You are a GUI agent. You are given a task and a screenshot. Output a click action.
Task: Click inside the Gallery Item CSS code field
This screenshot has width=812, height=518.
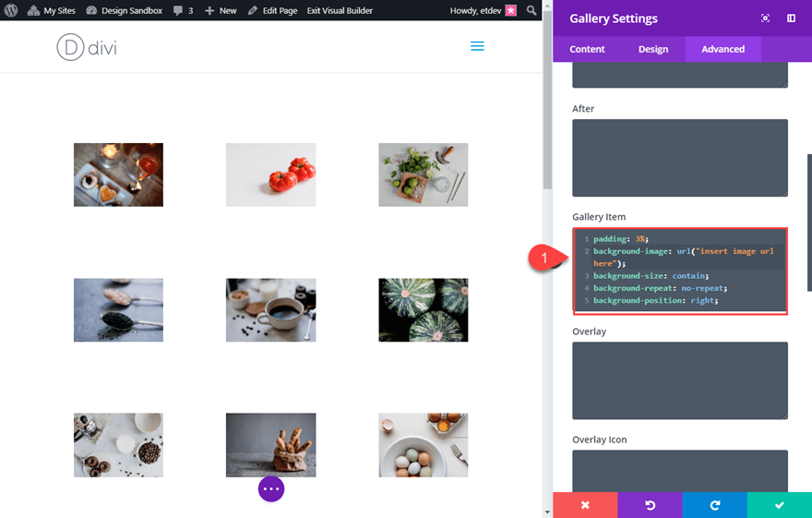[680, 270]
